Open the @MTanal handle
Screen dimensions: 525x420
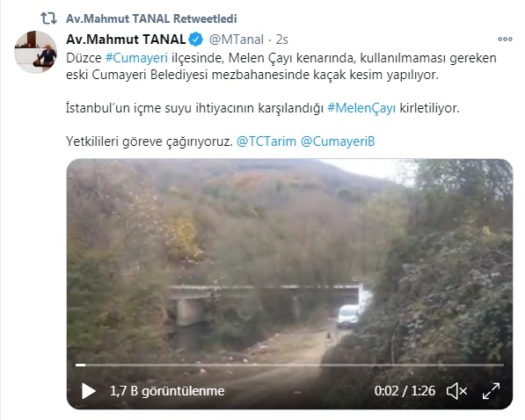pyautogui.click(x=237, y=40)
